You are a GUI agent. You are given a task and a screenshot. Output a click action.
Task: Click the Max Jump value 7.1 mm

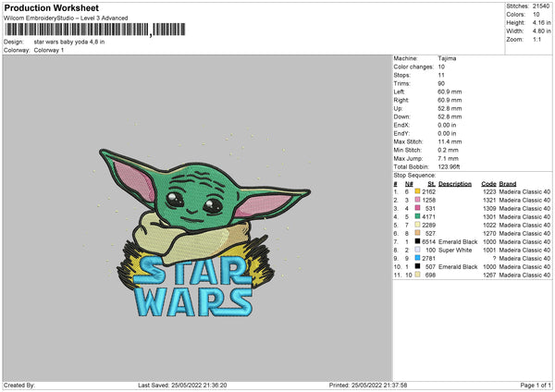coord(448,158)
